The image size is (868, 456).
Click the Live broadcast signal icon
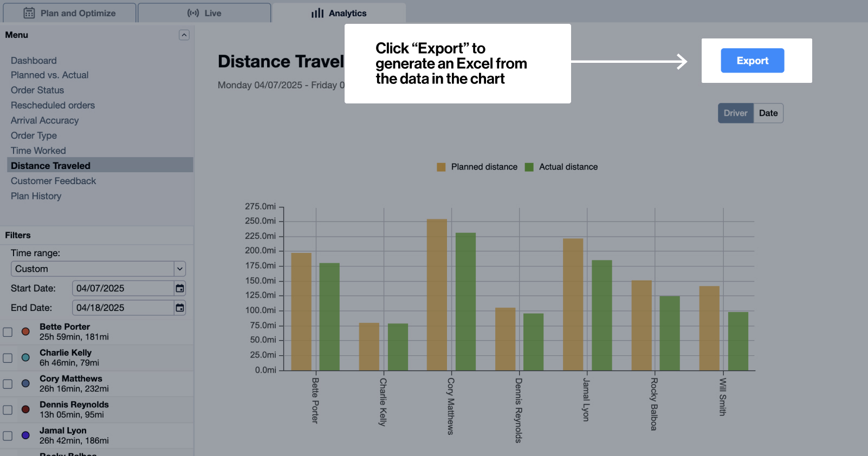193,13
